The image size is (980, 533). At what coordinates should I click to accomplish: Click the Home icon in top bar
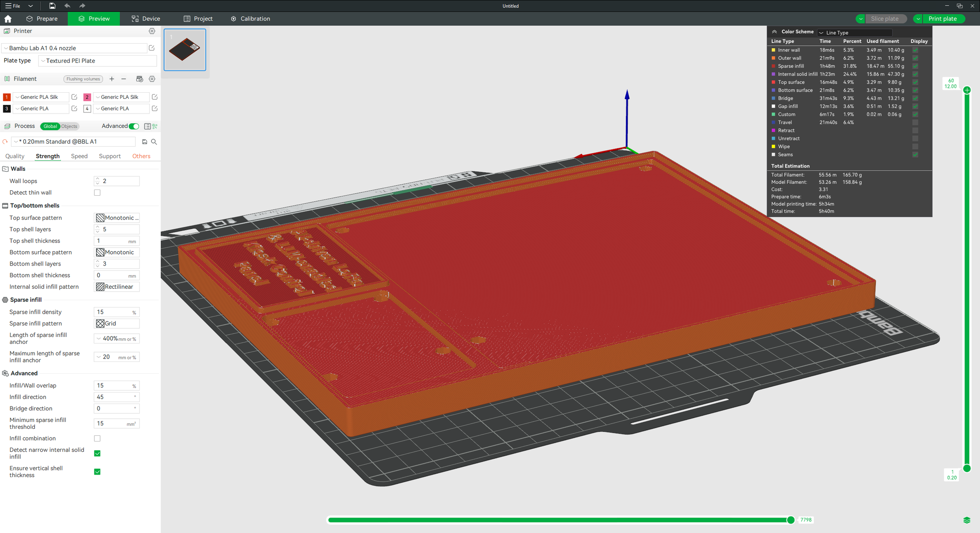pos(8,19)
